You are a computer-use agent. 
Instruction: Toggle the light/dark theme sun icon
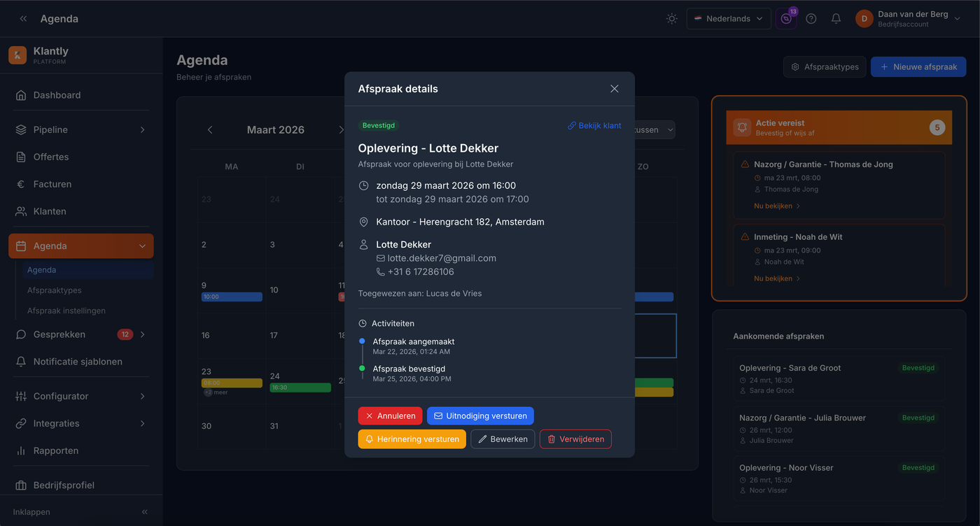point(672,19)
